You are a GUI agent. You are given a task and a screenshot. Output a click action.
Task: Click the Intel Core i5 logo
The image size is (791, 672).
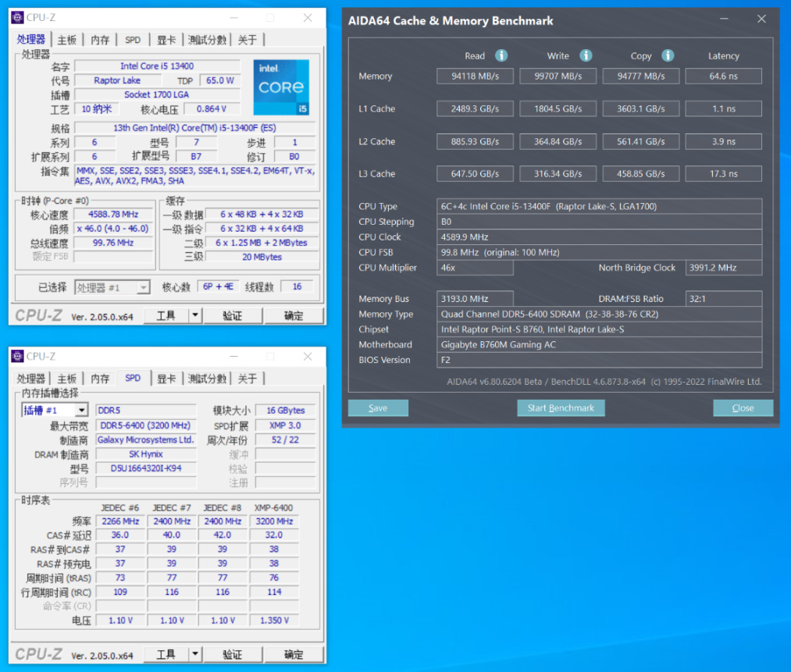click(x=281, y=87)
